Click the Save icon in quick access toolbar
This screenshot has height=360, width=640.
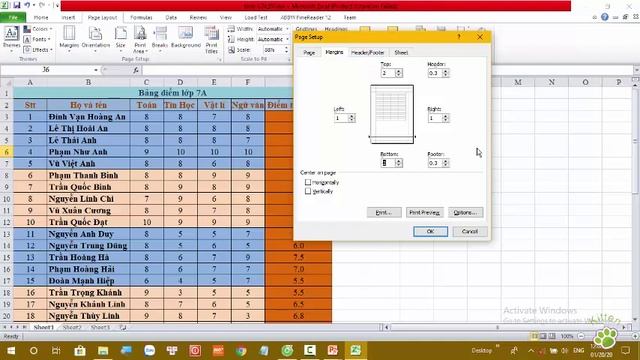pyautogui.click(x=16, y=5)
